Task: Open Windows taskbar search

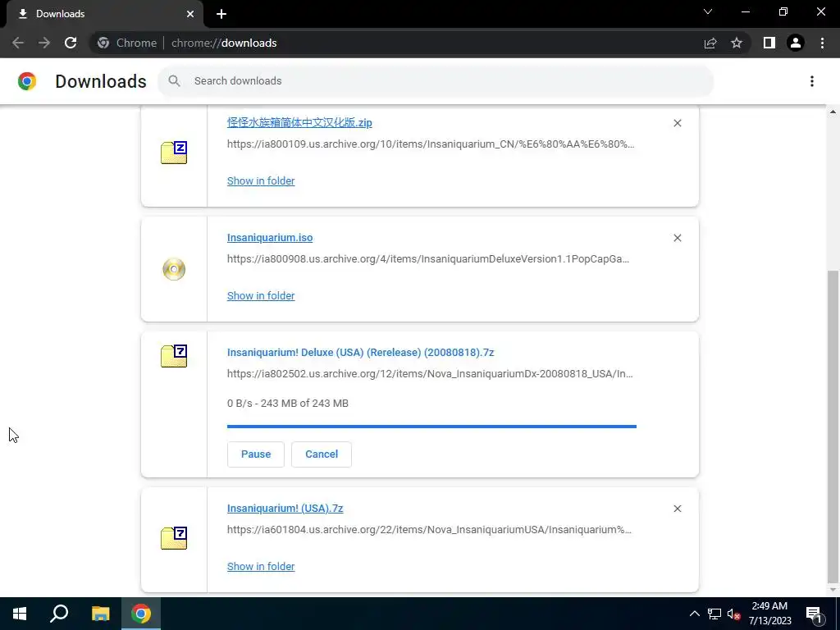Action: tap(59, 614)
